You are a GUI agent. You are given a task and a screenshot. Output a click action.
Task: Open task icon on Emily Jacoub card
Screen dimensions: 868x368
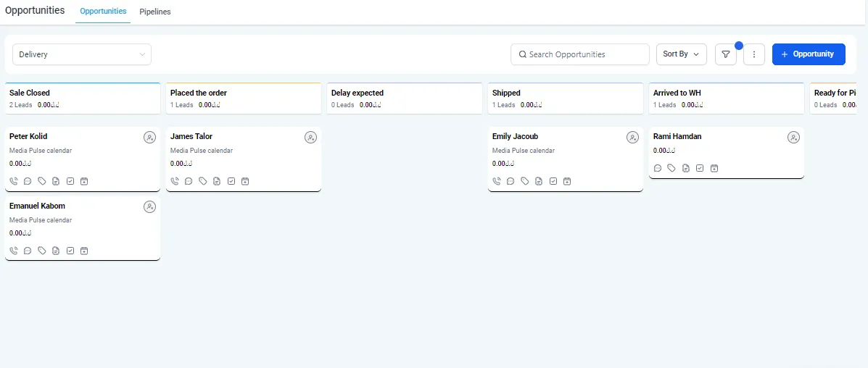(x=553, y=181)
